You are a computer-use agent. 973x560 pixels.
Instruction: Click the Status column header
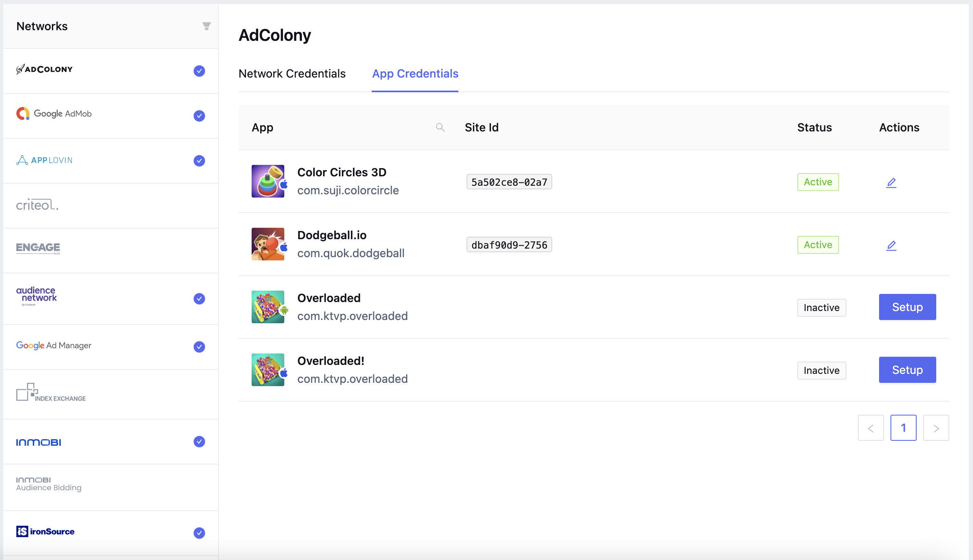click(815, 127)
